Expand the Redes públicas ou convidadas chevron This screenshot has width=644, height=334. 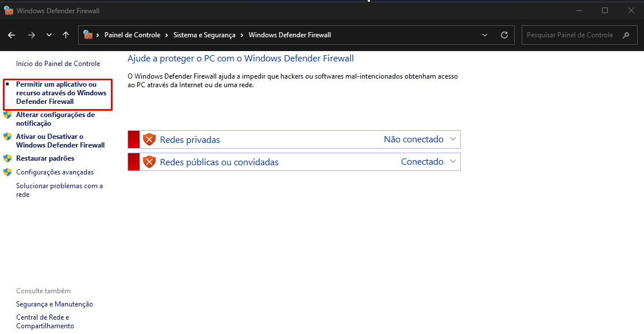pyautogui.click(x=453, y=161)
